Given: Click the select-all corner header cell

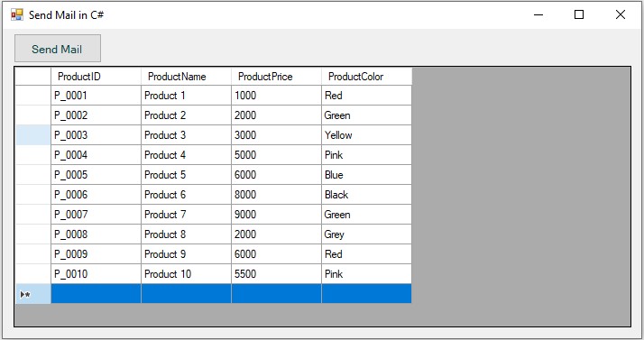Looking at the screenshot, I should pos(32,77).
